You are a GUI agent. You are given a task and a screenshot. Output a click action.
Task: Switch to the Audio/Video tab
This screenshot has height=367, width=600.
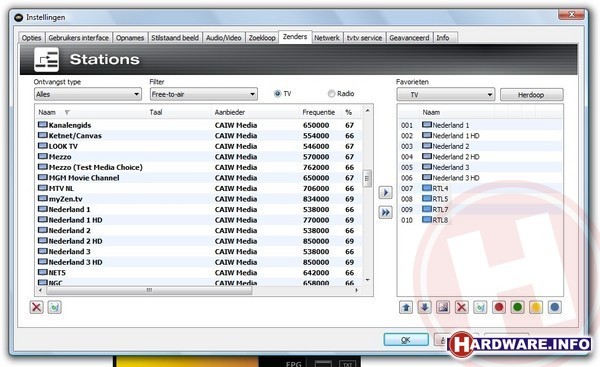coord(223,38)
